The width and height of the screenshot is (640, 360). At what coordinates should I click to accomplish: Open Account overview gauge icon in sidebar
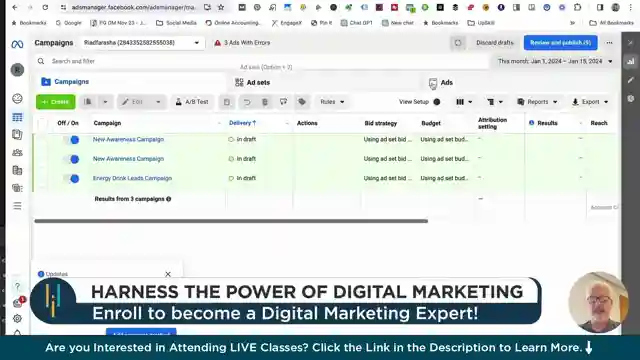(17, 98)
